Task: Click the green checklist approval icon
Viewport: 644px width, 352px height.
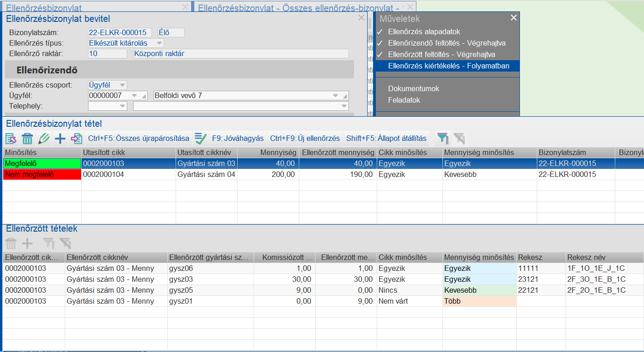Action: click(201, 139)
